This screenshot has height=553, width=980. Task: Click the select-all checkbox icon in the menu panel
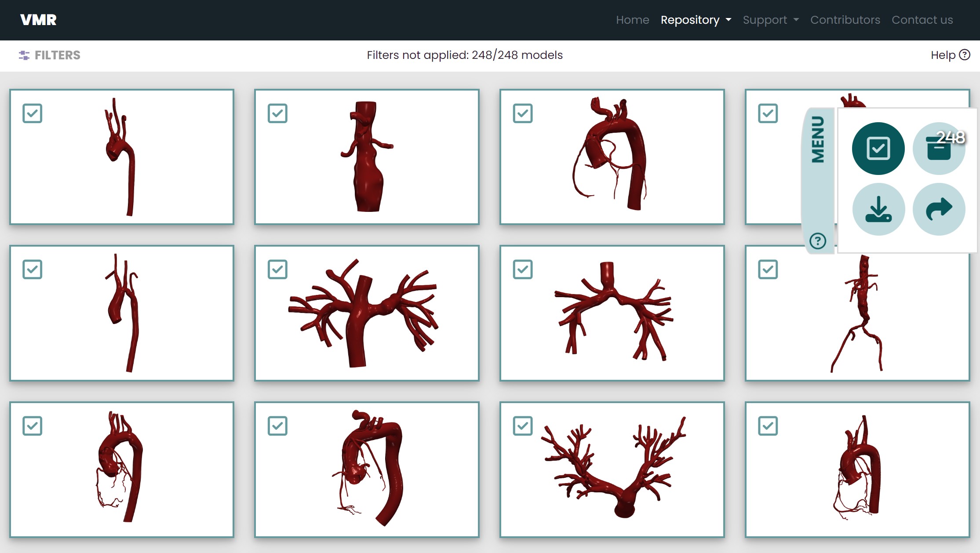[x=878, y=149]
